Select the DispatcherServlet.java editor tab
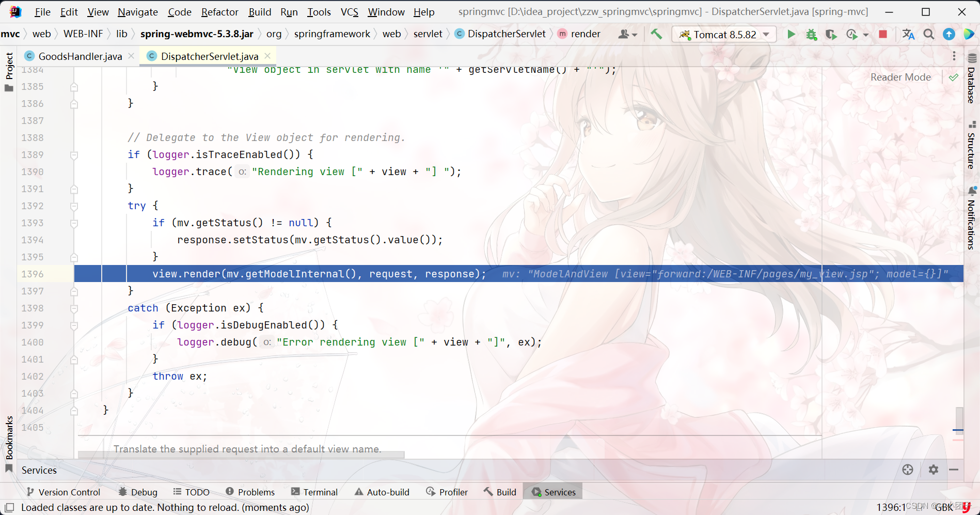The image size is (980, 515). click(x=210, y=56)
